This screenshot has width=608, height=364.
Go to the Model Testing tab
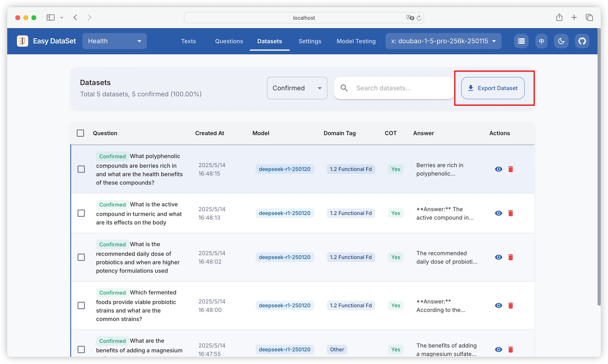point(356,41)
